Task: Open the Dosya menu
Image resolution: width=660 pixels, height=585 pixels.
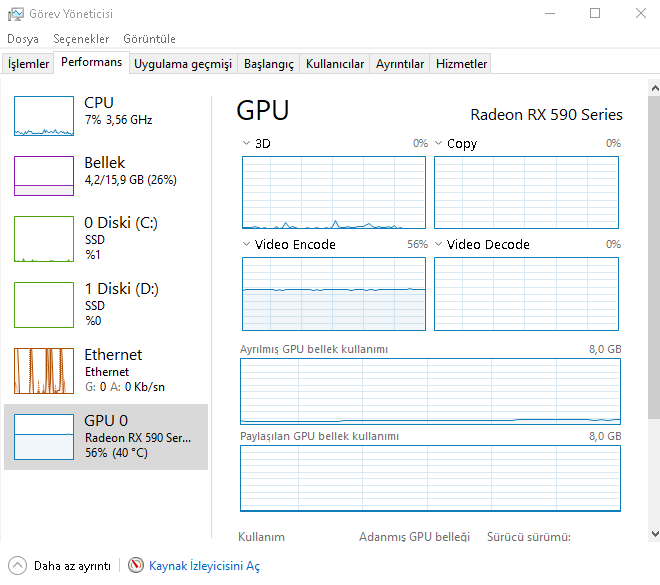Action: (23, 39)
